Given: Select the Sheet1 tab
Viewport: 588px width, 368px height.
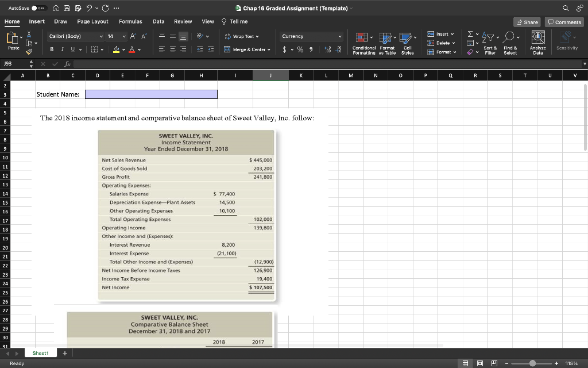Looking at the screenshot, I should click(x=41, y=353).
